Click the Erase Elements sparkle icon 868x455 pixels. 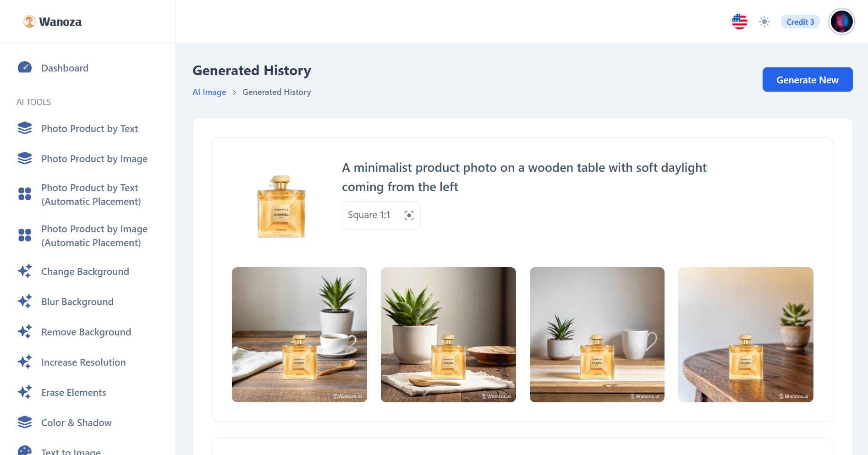click(x=25, y=392)
